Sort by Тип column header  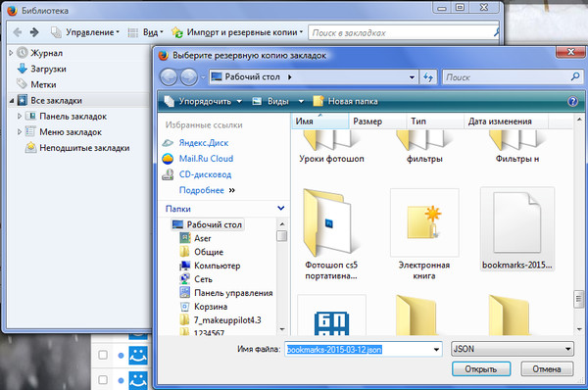tap(435, 122)
